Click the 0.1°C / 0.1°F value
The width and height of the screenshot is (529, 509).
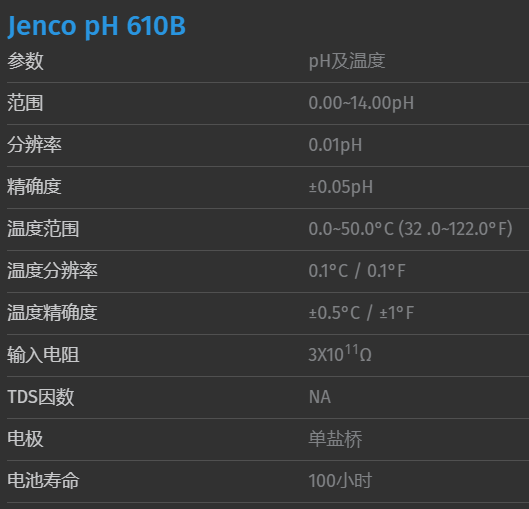357,271
